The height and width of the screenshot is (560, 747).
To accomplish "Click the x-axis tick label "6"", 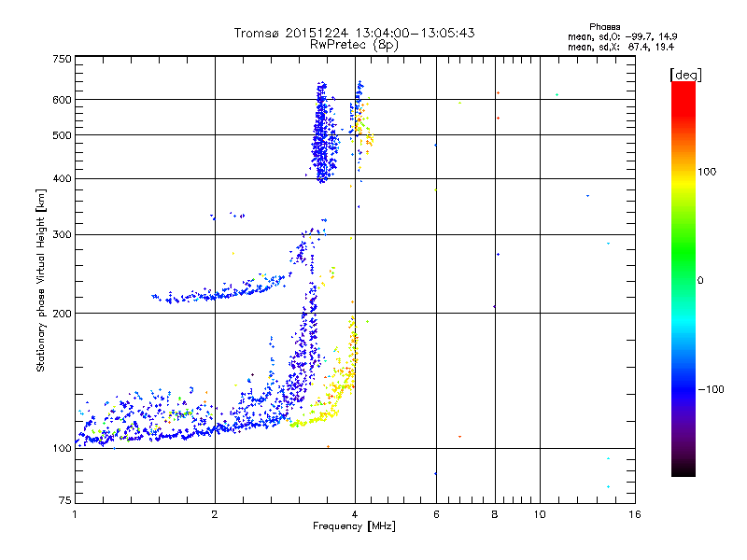I will [436, 514].
